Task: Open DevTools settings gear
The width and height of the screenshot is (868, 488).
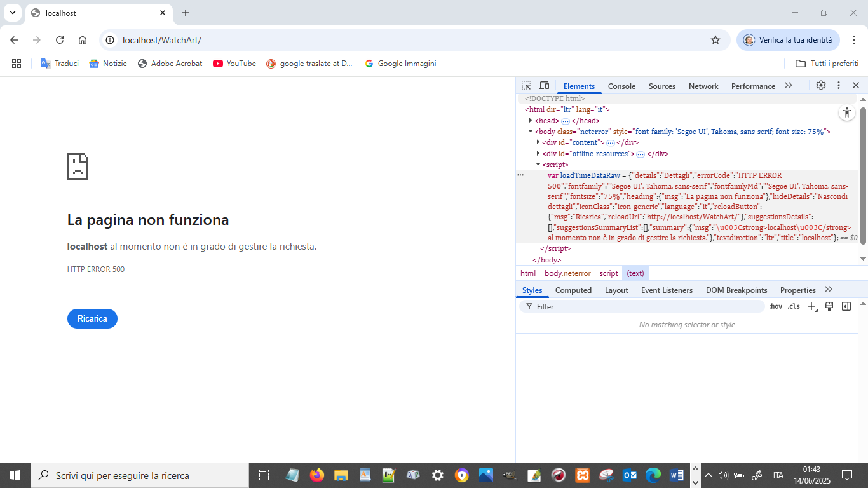Action: [821, 85]
